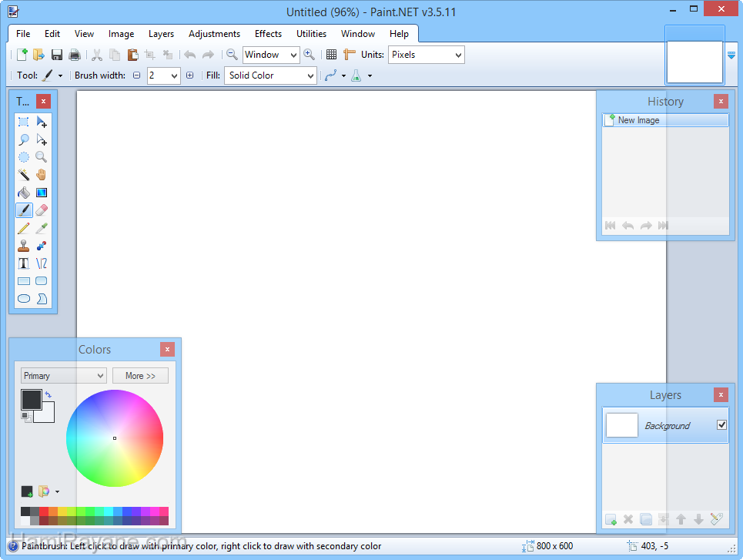Open the Edit menu
Viewport: 743px width, 560px height.
[52, 34]
